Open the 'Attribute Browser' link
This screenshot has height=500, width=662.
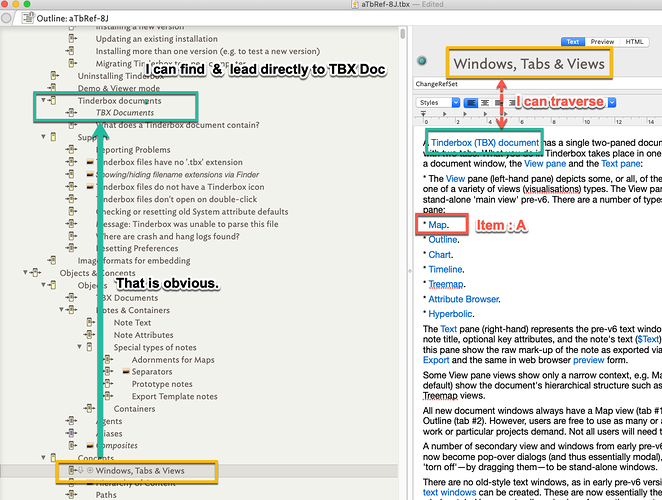coord(464,299)
